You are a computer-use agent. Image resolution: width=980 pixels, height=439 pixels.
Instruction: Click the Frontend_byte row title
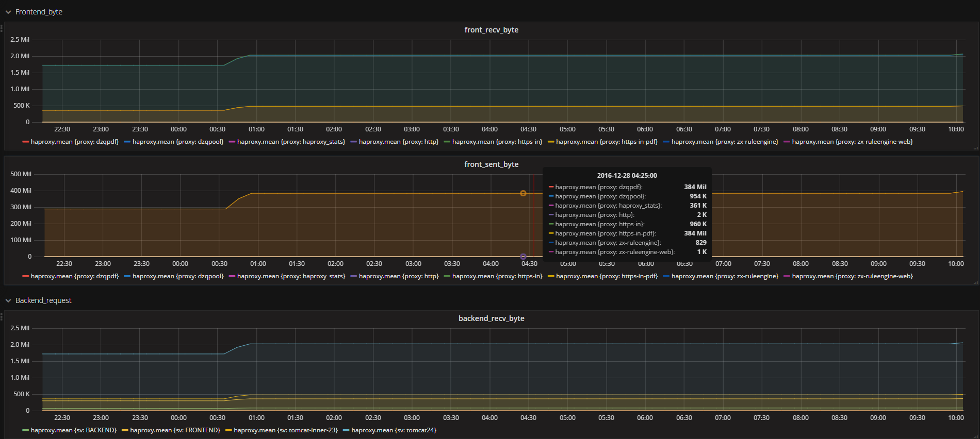coord(39,12)
